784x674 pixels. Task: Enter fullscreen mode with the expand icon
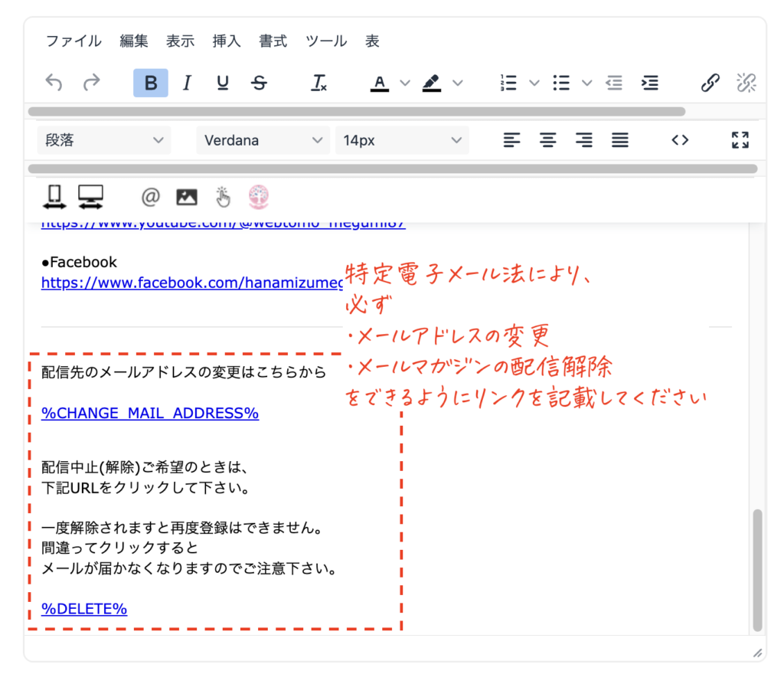740,140
